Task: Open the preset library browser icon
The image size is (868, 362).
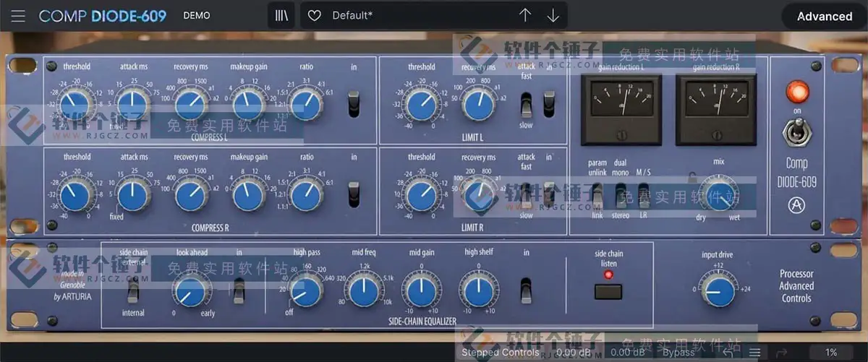Action: point(281,16)
